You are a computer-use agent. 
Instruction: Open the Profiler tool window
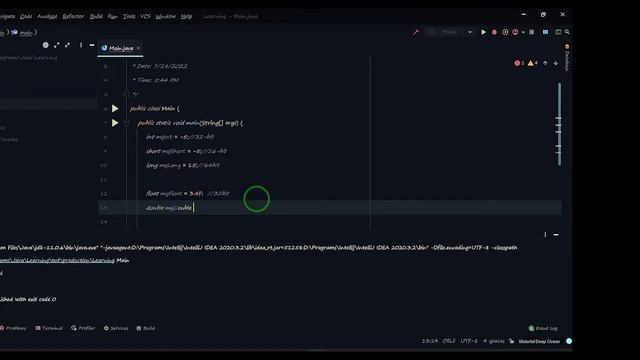pos(83,328)
